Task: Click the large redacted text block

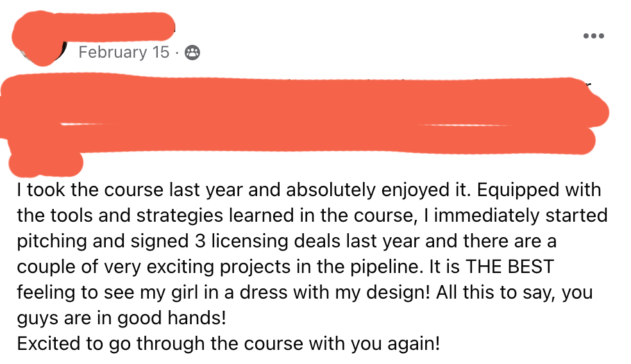Action: pyautogui.click(x=304, y=115)
